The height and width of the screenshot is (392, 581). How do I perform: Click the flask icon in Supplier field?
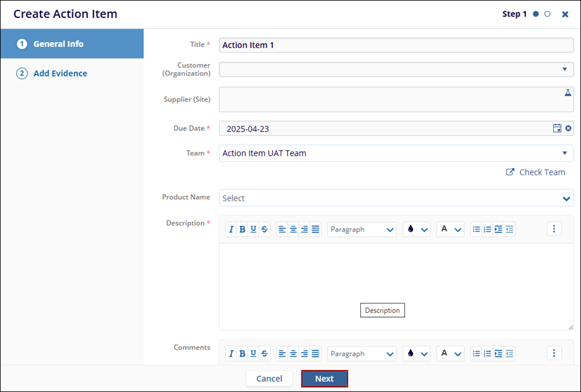tap(568, 93)
